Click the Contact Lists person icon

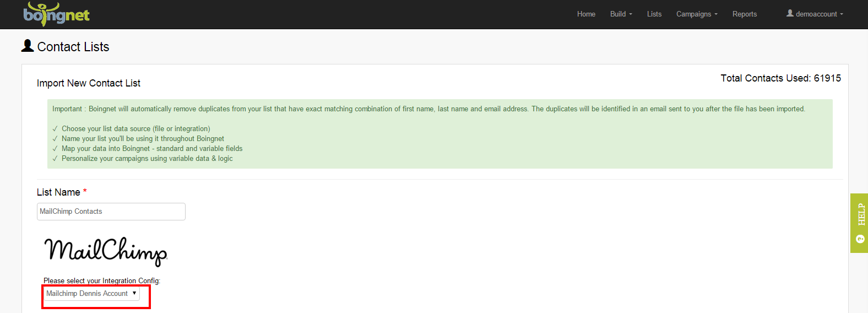point(28,46)
